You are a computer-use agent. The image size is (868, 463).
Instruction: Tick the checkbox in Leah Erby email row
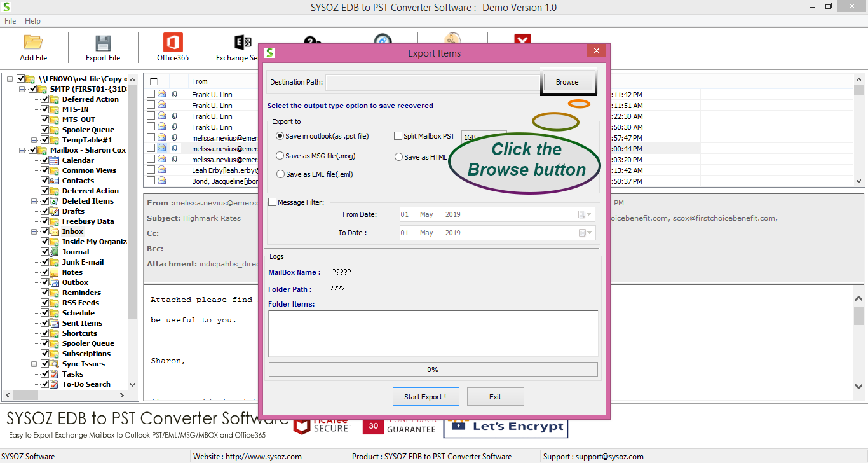tap(151, 170)
